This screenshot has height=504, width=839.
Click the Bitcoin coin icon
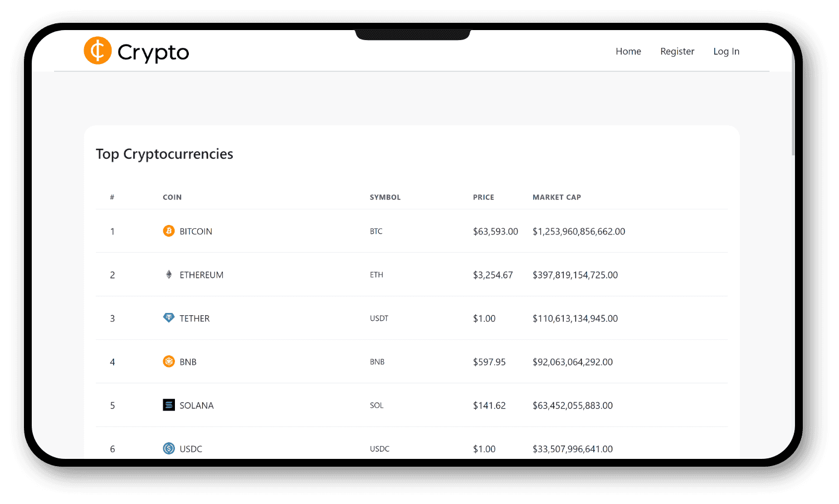169,231
